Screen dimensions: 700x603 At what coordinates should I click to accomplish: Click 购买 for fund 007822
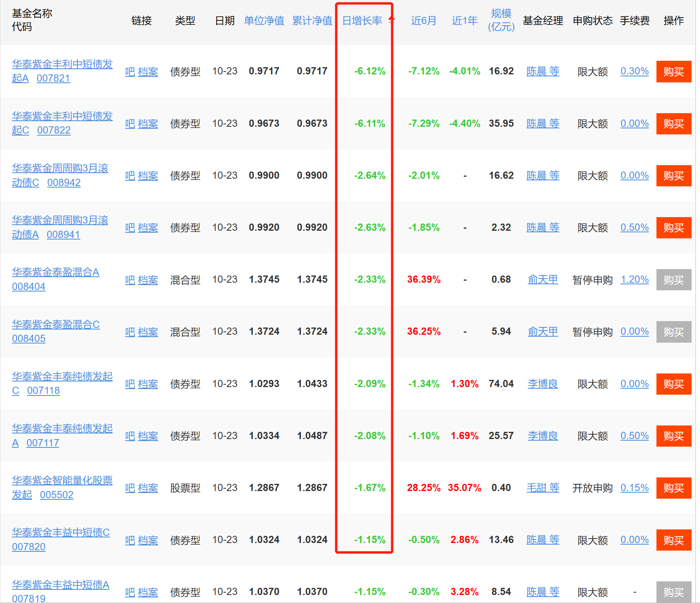674,124
